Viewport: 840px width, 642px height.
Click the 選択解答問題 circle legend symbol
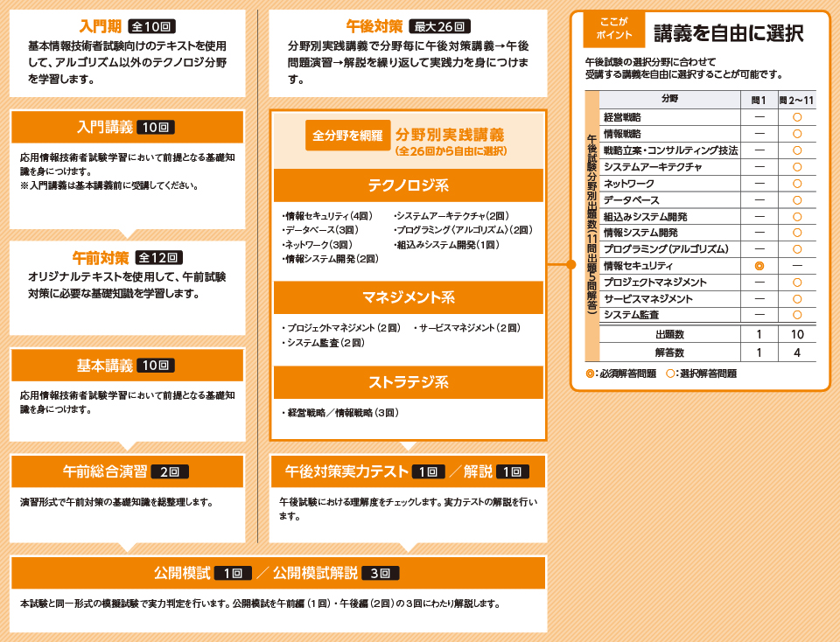pyautogui.click(x=670, y=373)
